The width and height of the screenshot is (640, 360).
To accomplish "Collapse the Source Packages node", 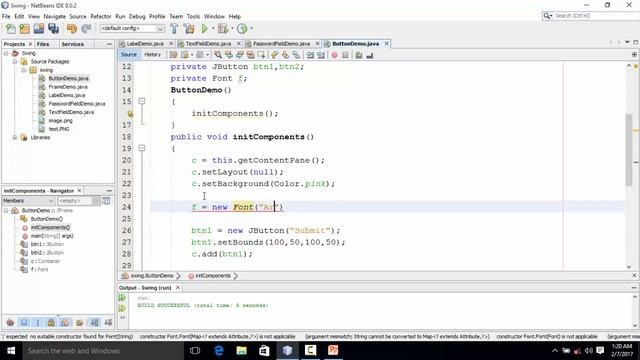I will coord(15,62).
